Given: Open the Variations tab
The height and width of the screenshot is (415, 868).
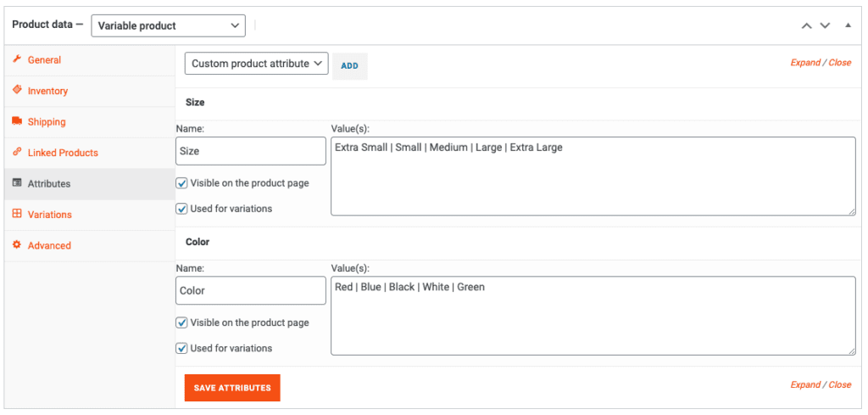Looking at the screenshot, I should (90, 215).
